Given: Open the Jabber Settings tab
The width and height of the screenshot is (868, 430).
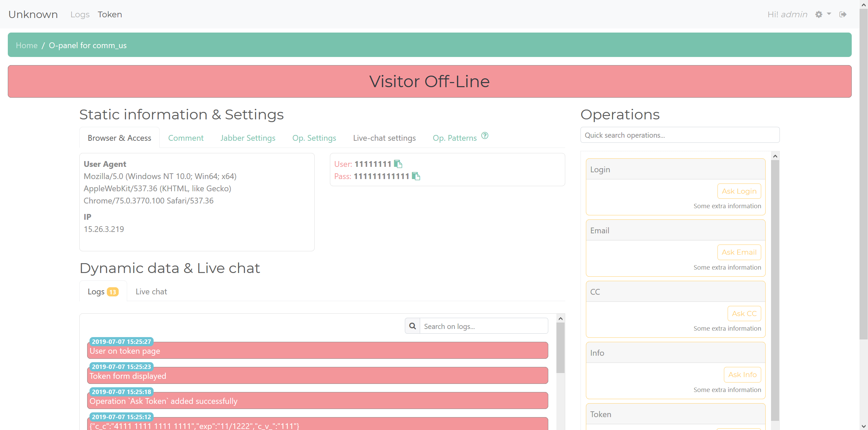Looking at the screenshot, I should pos(248,138).
